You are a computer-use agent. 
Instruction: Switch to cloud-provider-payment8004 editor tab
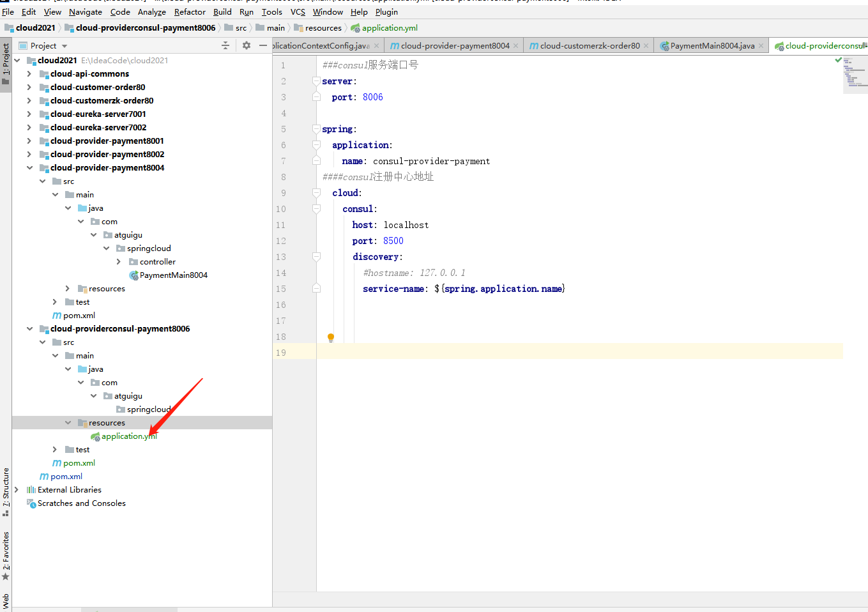pos(455,45)
